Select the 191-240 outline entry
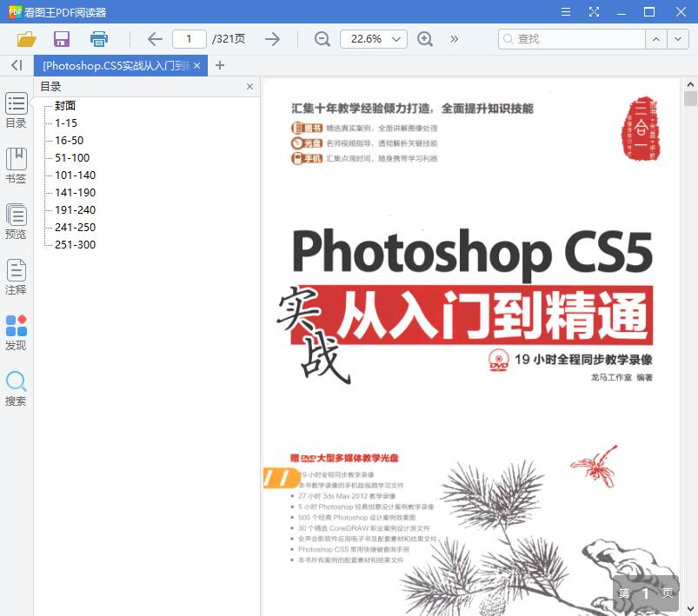 (x=76, y=210)
